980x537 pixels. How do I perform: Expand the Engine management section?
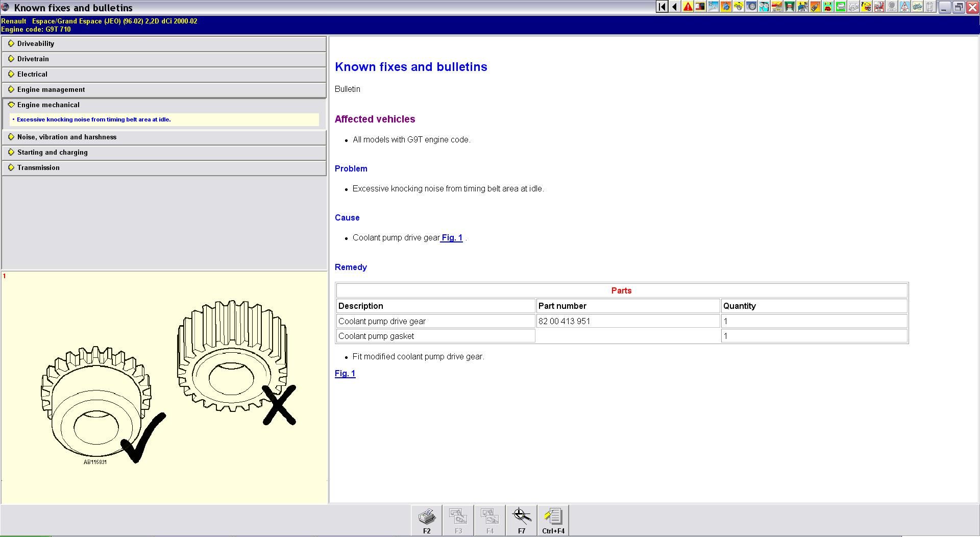51,89
